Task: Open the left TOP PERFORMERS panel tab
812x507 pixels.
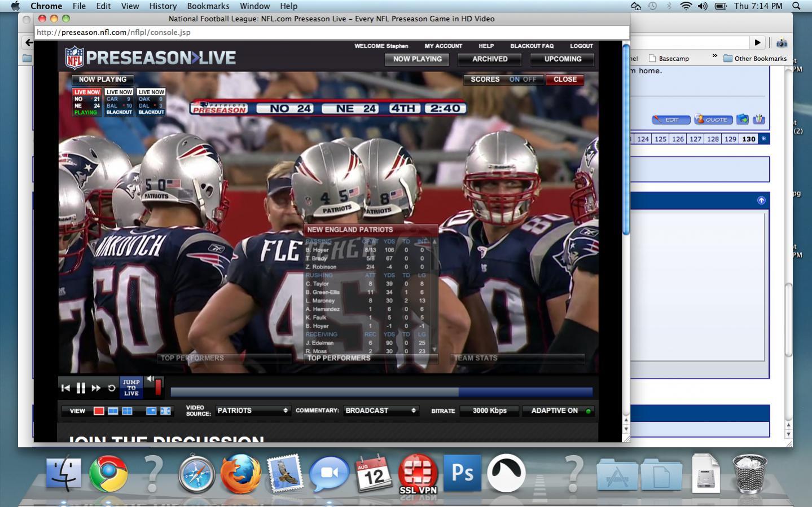Action: click(225, 358)
